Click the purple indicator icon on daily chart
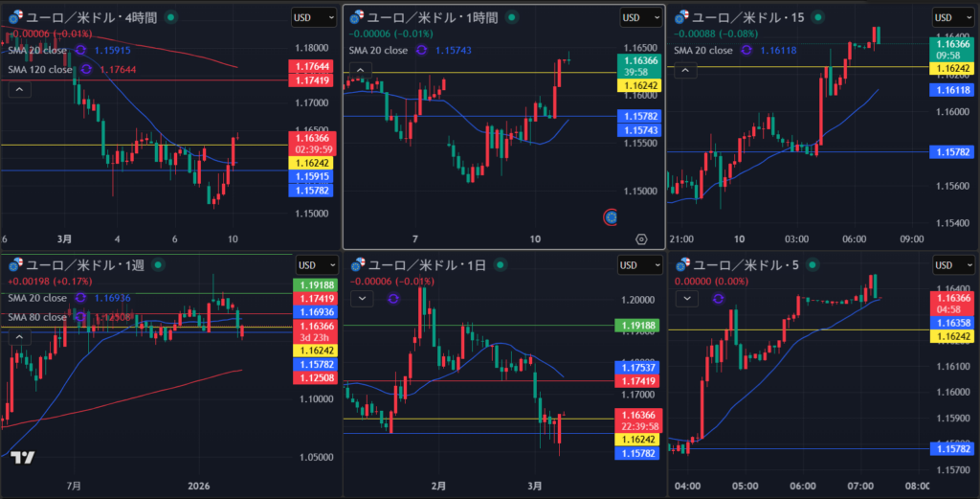 coord(393,299)
